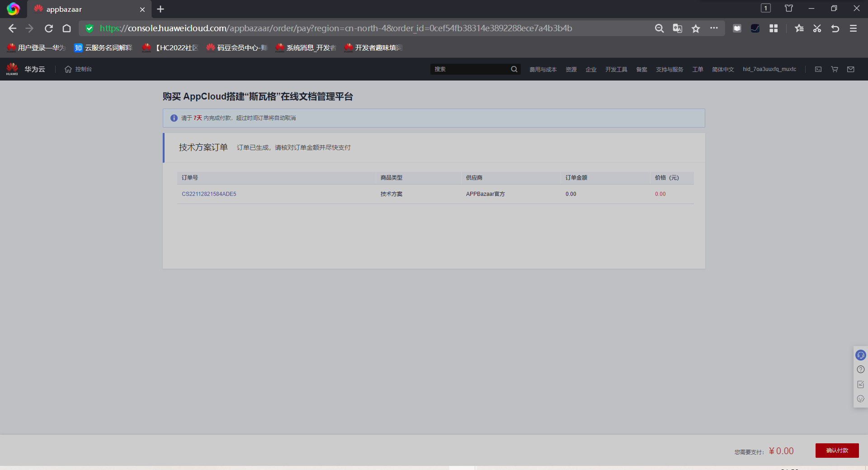Click the 确认付款 confirm payment button

click(837, 451)
